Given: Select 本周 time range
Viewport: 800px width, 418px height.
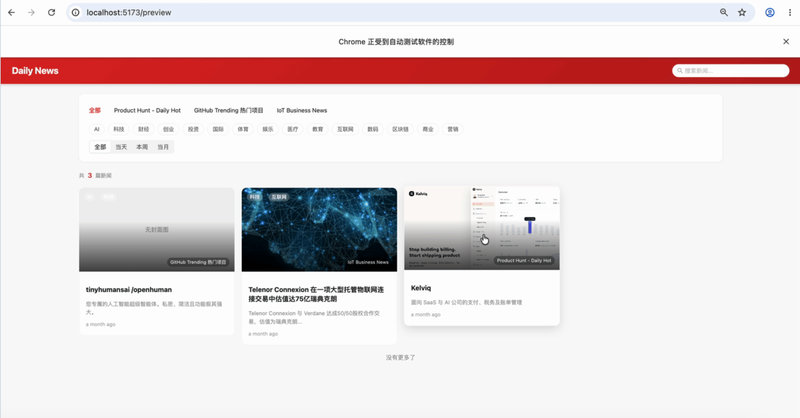Looking at the screenshot, I should pyautogui.click(x=142, y=147).
